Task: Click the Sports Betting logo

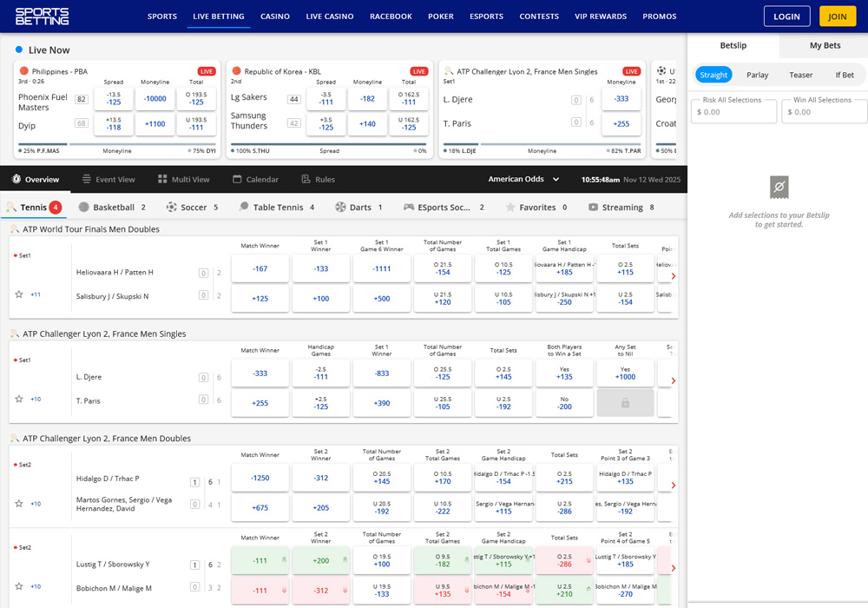Action: coord(42,16)
